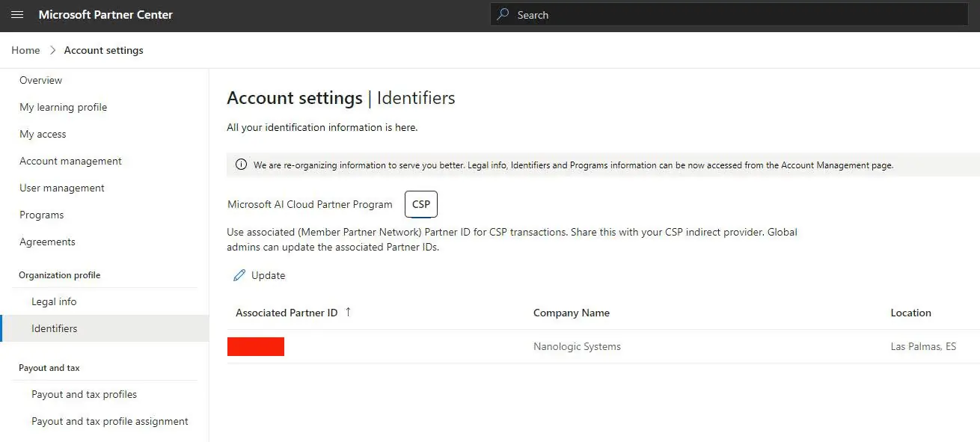Click Las Palmas, ES location cell

(x=923, y=346)
